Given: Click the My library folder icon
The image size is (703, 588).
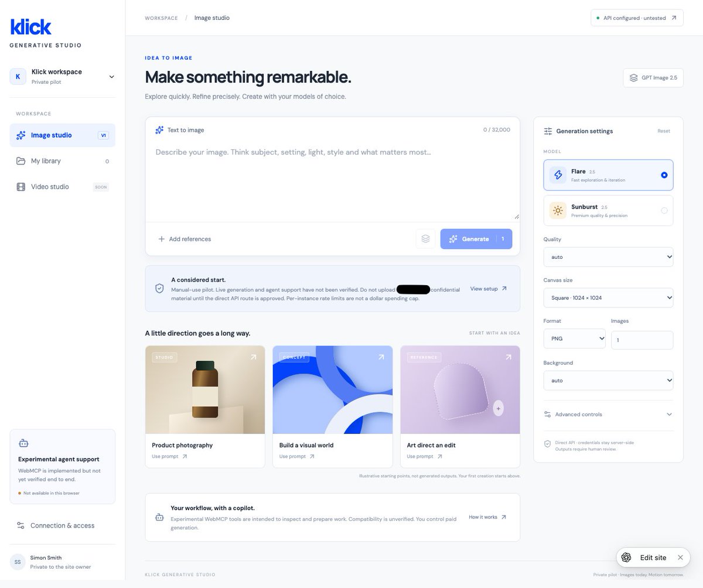Looking at the screenshot, I should (21, 161).
